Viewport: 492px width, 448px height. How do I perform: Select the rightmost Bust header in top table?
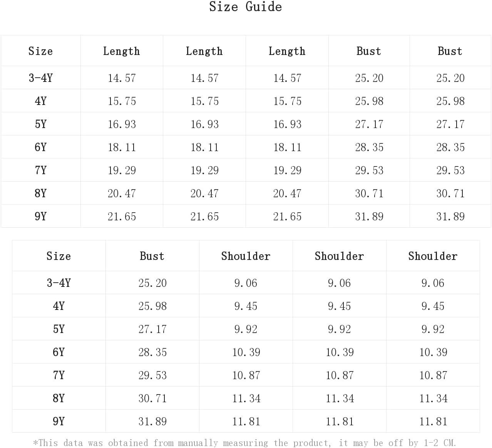point(450,51)
